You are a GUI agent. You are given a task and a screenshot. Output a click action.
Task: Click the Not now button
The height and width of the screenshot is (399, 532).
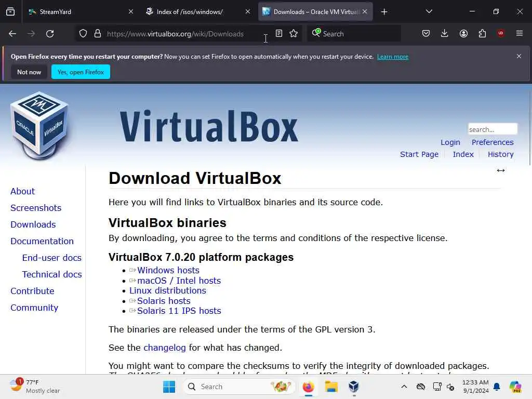pos(29,72)
